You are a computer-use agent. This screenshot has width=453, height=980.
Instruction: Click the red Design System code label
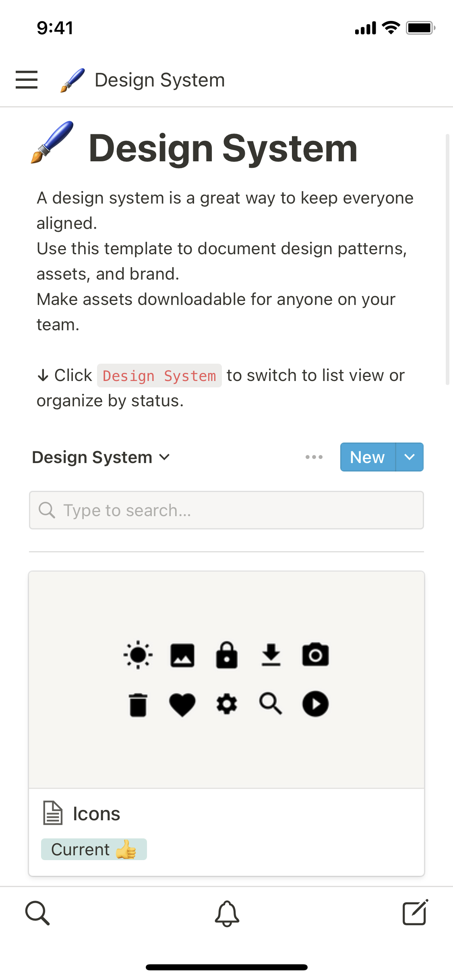(x=159, y=376)
